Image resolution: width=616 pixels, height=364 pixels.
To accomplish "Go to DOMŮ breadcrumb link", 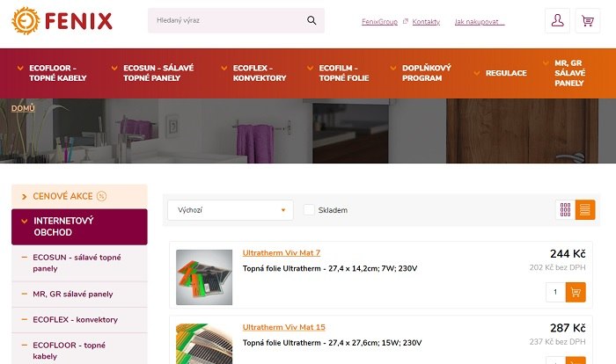I will [x=23, y=108].
